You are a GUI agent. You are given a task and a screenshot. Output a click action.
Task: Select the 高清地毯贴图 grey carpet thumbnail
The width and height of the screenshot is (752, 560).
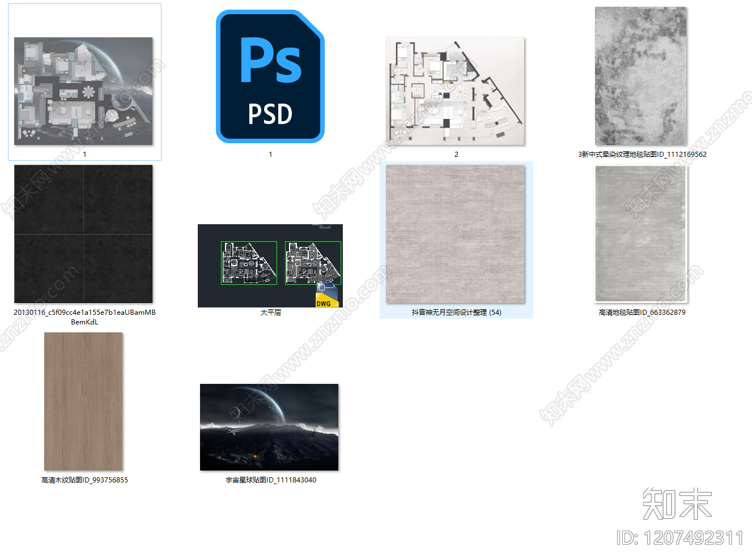pos(641,234)
